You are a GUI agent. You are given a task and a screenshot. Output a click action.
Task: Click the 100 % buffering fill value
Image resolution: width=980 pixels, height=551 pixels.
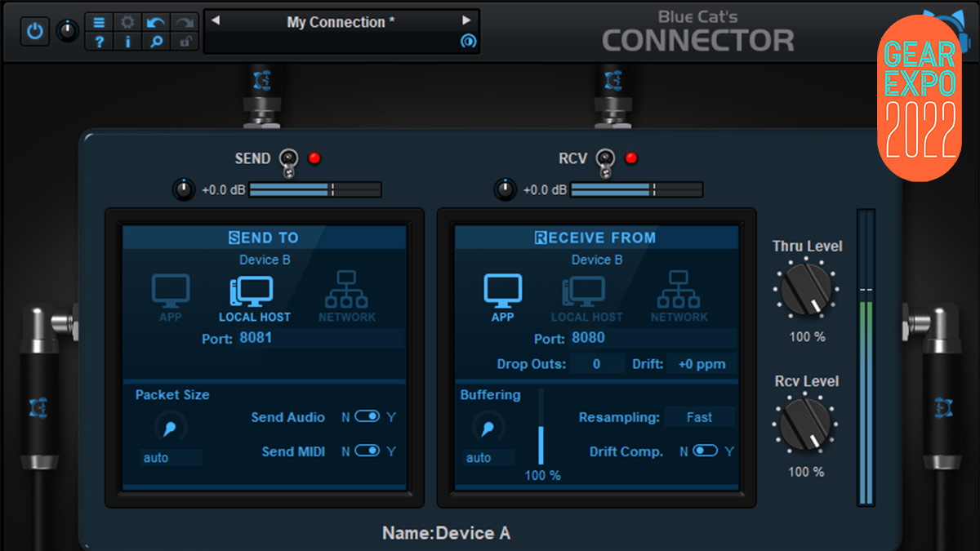(x=542, y=475)
